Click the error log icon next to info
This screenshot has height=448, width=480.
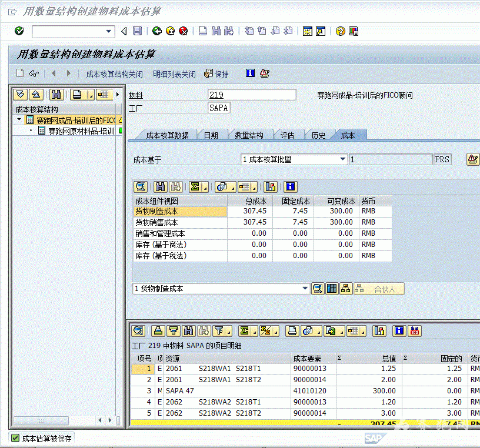coord(265,73)
